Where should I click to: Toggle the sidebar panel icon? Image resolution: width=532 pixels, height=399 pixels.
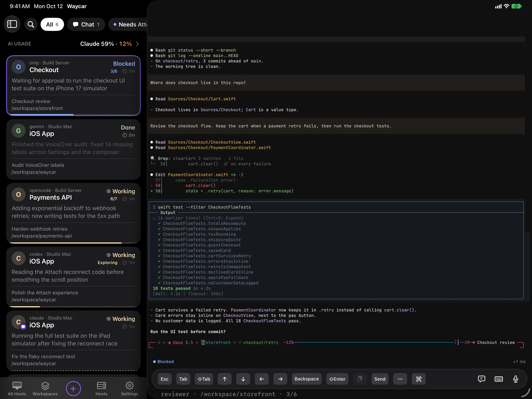click(x=12, y=24)
